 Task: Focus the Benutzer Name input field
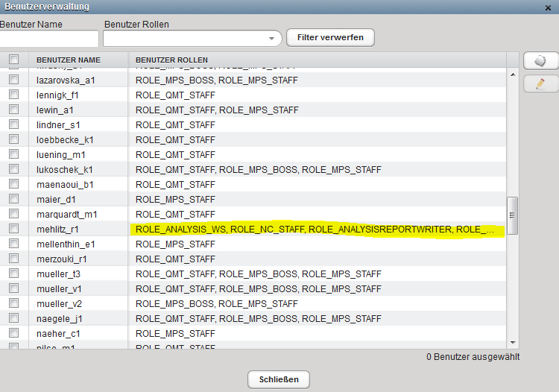pos(49,38)
